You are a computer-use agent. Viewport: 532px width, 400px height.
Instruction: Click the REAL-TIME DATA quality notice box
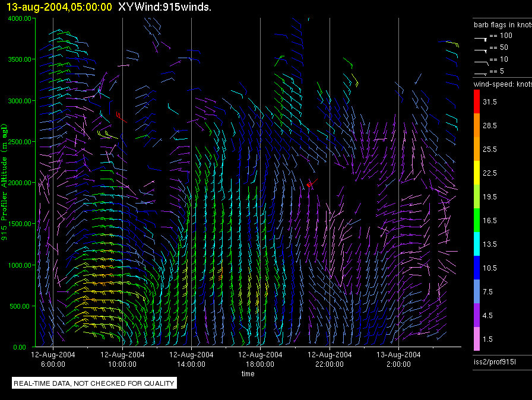point(94,383)
